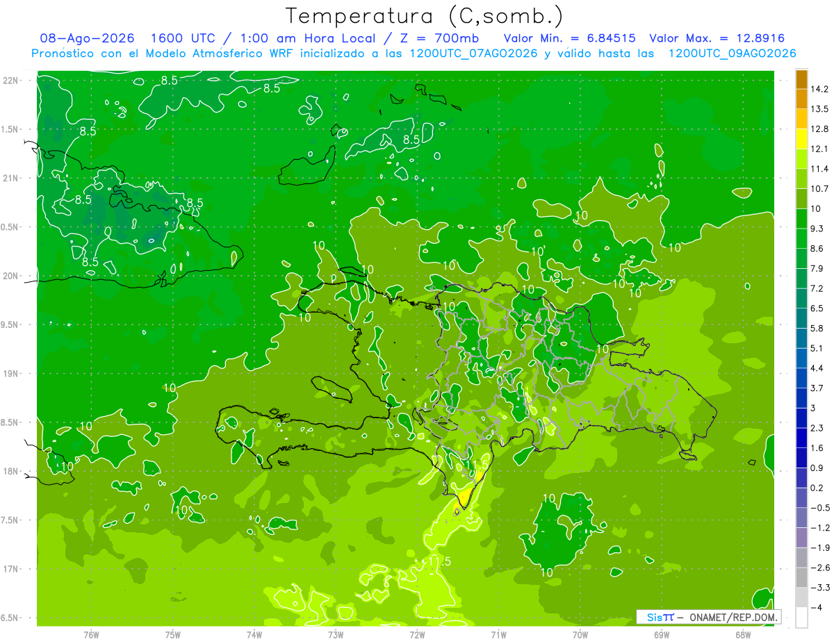Click the '7.9' colorbar value
Viewport: 834px width, 644px height.
coord(817,269)
